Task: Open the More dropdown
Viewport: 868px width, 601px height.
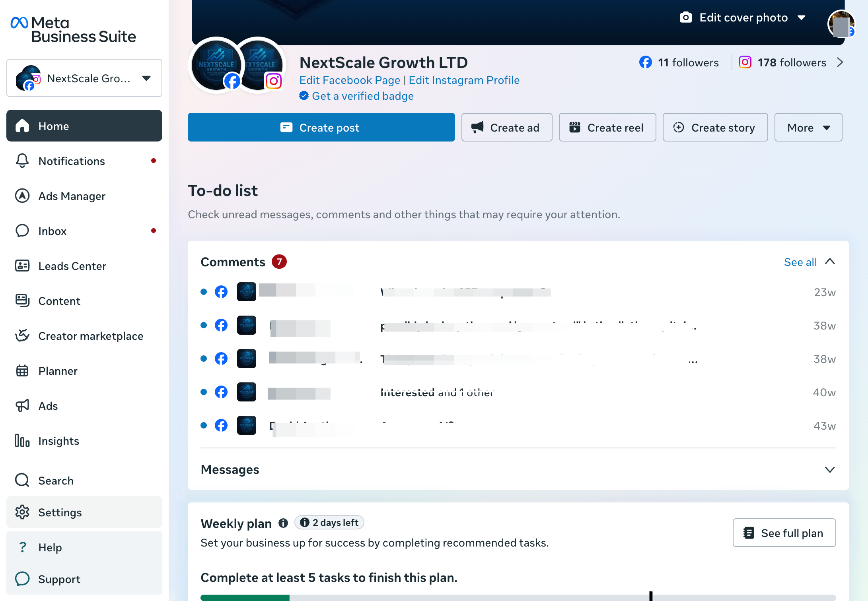Action: [x=808, y=128]
